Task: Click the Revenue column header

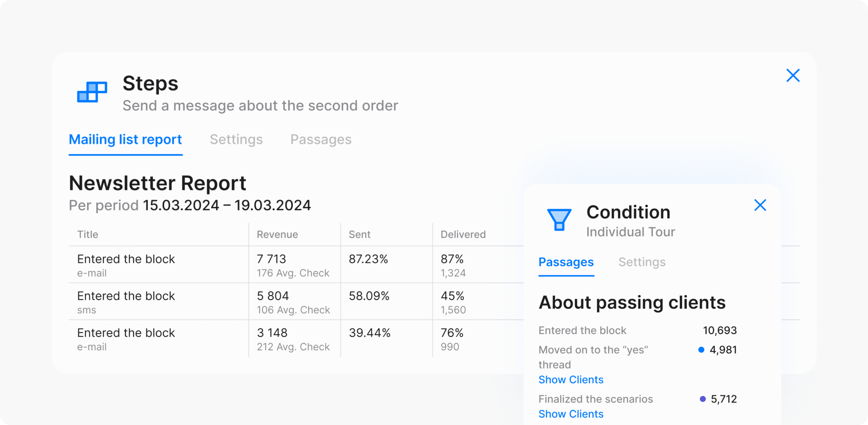Action: click(x=277, y=235)
